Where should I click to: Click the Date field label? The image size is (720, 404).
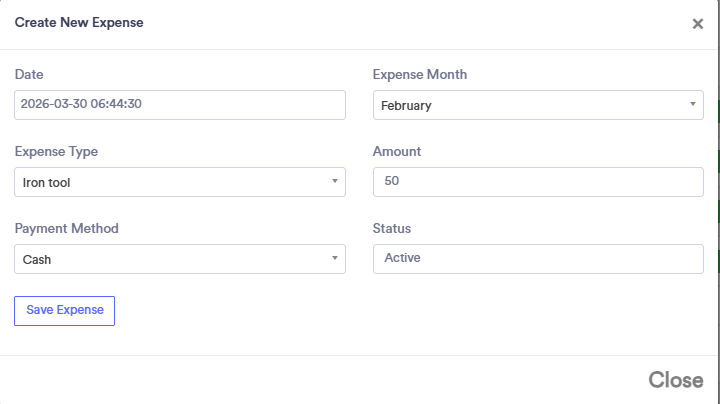pyautogui.click(x=29, y=74)
